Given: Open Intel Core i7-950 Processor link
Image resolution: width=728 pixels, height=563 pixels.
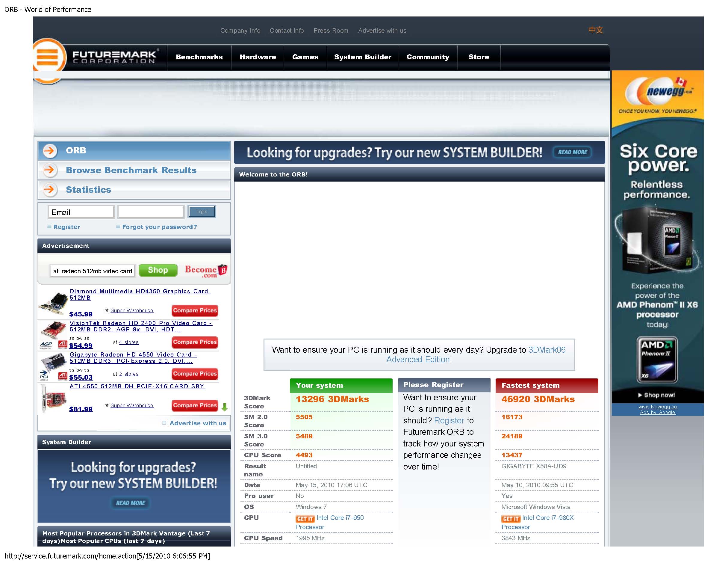Looking at the screenshot, I should click(330, 523).
